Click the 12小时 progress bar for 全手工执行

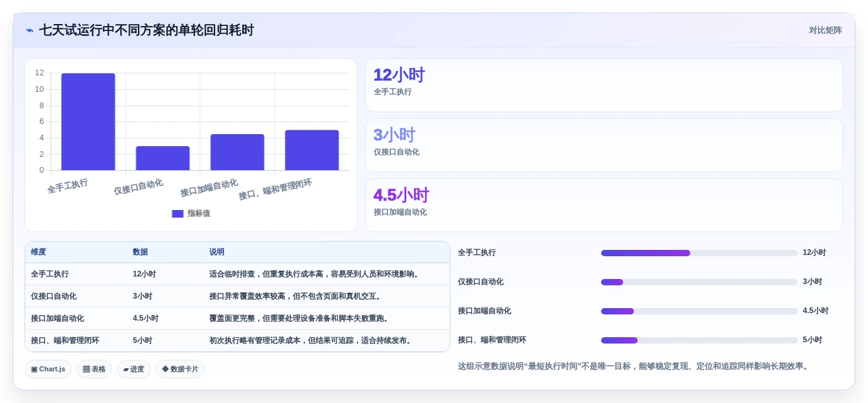coord(699,253)
